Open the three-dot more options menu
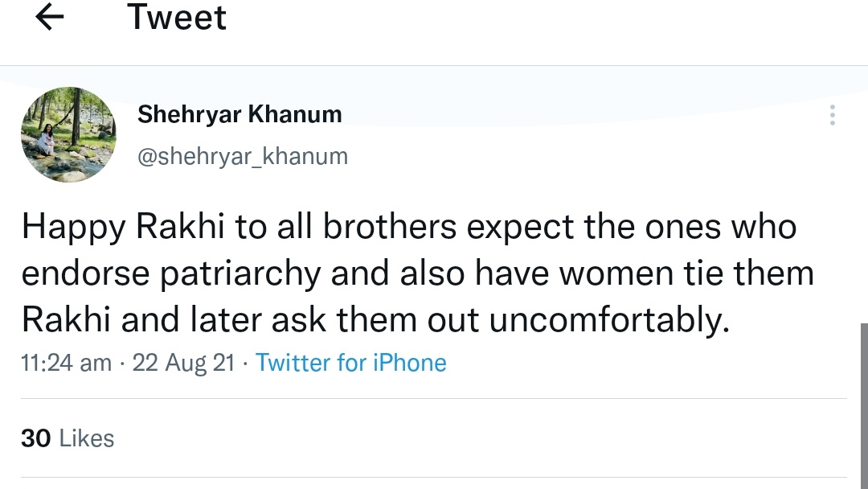The height and width of the screenshot is (489, 868). pos(833,115)
